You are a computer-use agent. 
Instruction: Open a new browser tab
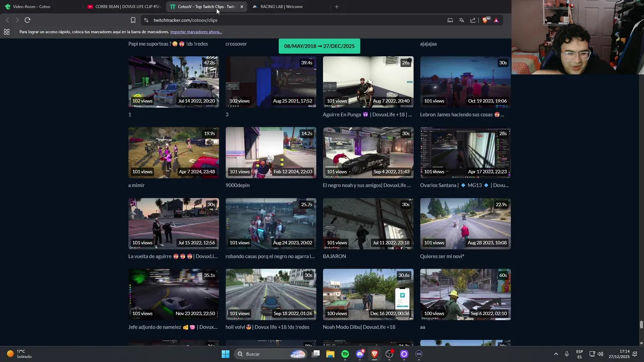[x=337, y=7]
